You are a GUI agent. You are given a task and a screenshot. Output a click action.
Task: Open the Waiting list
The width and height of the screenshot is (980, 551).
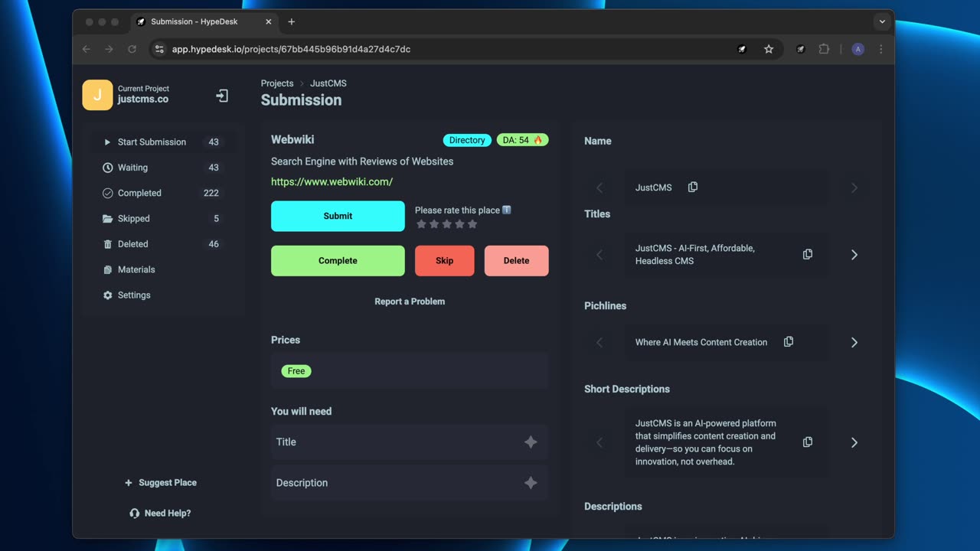click(x=164, y=168)
